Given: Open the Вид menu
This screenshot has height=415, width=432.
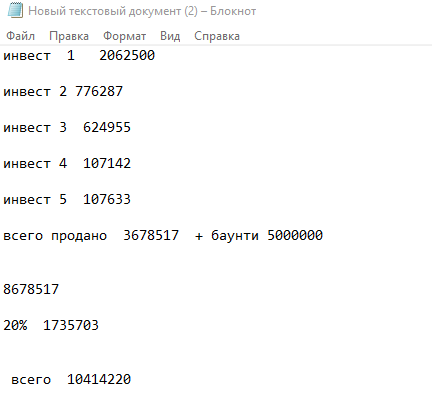Looking at the screenshot, I should (x=170, y=36).
